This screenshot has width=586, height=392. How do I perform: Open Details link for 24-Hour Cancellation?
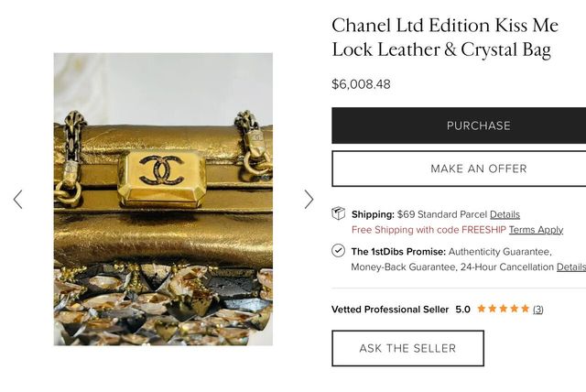click(x=570, y=267)
